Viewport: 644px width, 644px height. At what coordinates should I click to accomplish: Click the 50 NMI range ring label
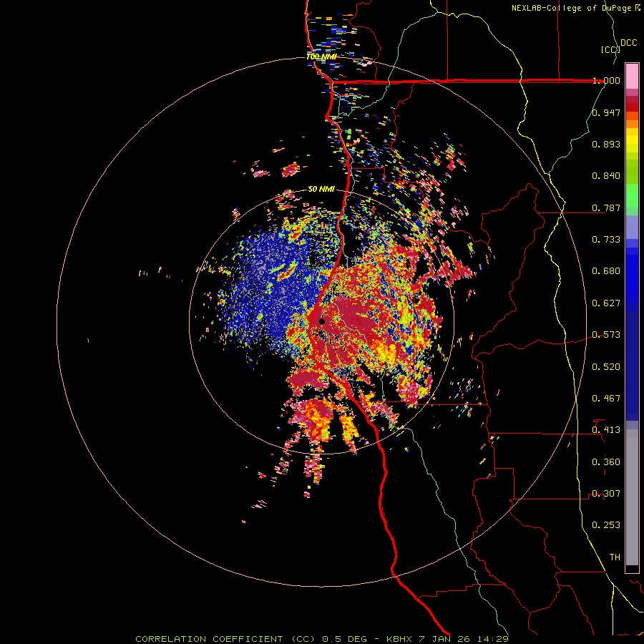(x=321, y=190)
